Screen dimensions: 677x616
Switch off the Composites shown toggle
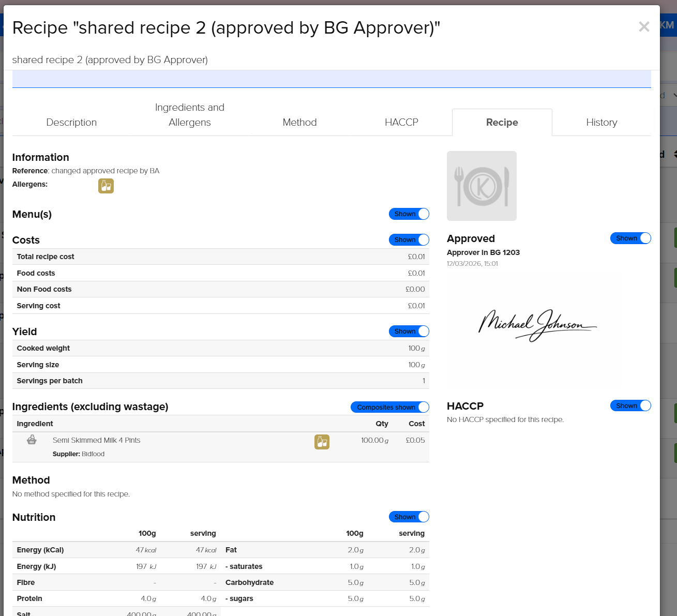point(389,407)
